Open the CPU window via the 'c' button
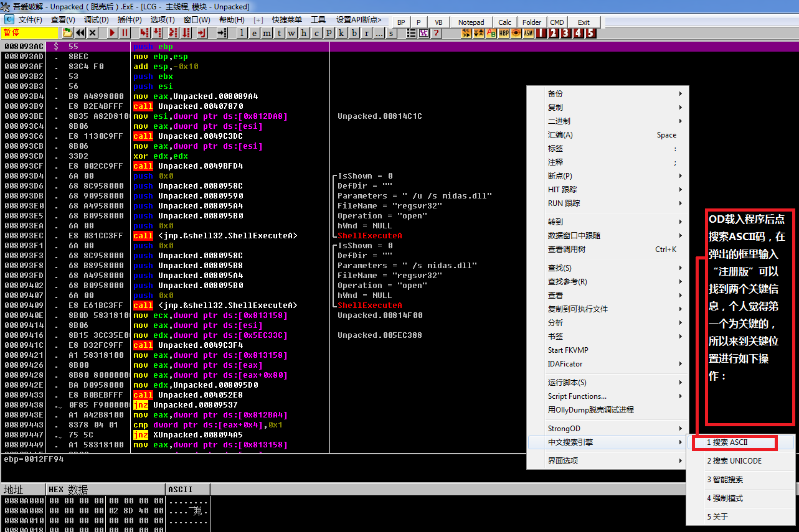799x532 pixels. coord(317,33)
